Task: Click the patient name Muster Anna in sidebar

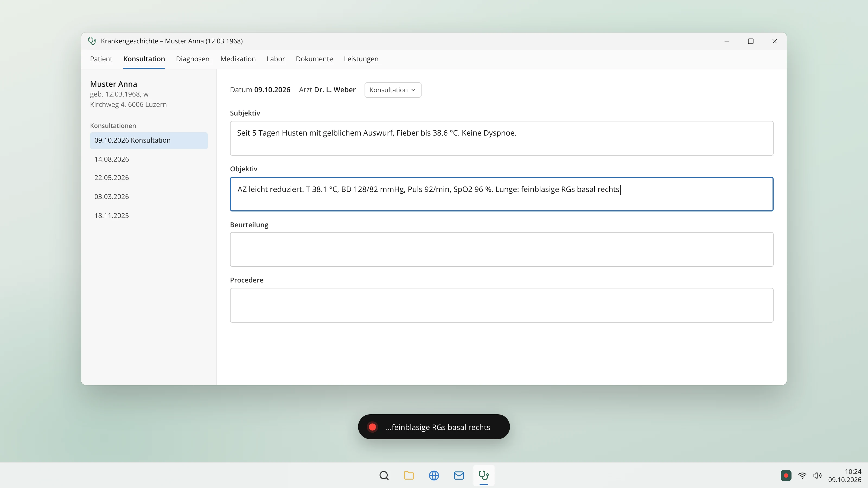Action: click(x=113, y=84)
